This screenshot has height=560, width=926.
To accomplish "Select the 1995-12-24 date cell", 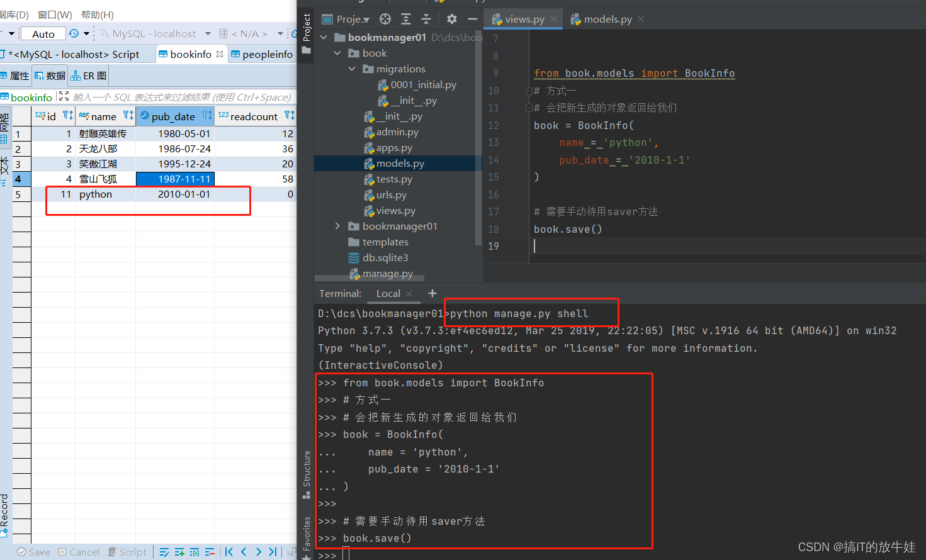I will tap(176, 164).
